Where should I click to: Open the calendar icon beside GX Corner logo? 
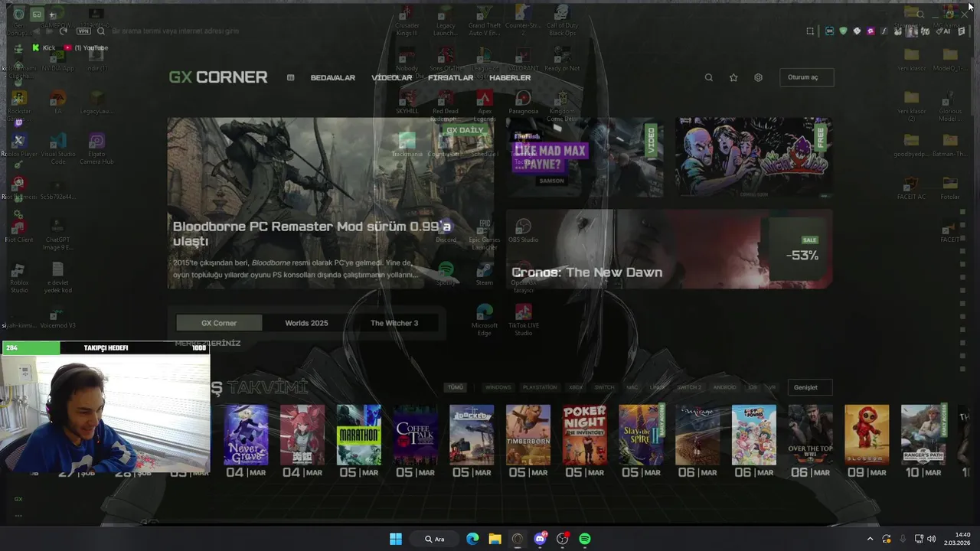[290, 77]
